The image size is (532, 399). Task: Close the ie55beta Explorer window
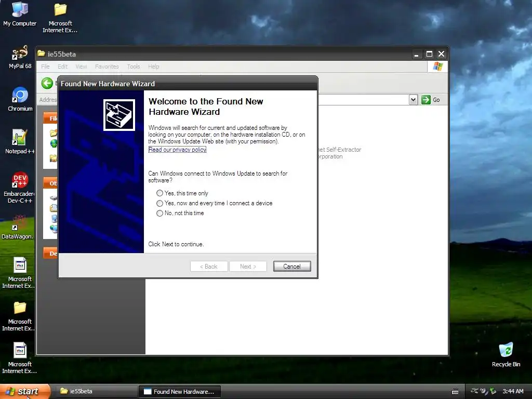click(x=442, y=54)
